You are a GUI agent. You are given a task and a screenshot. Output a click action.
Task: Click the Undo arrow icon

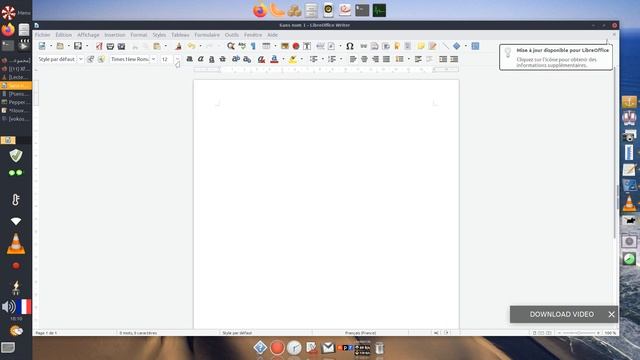tap(191, 46)
